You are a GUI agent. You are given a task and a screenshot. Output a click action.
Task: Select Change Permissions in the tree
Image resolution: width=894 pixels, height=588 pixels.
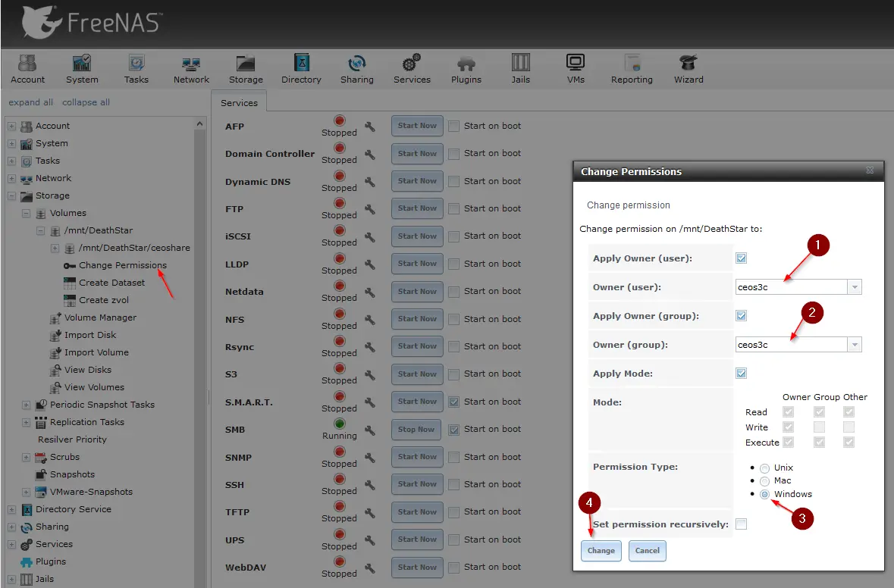(x=123, y=265)
